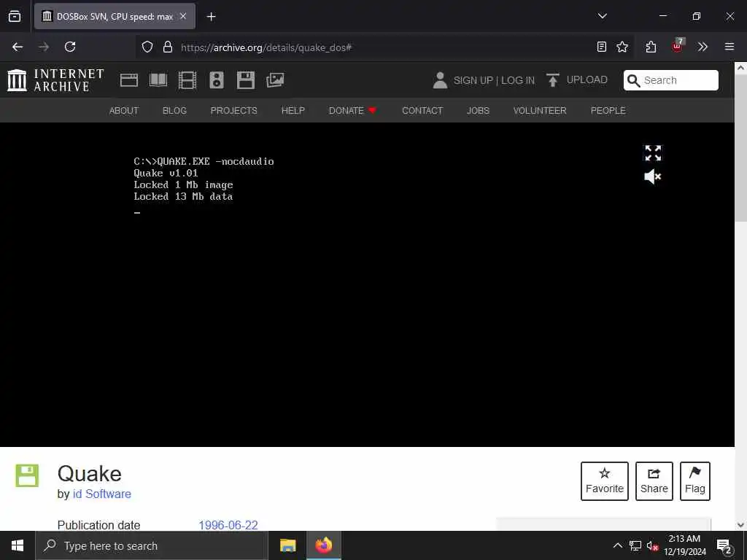This screenshot has width=747, height=560.
Task: Open the Software floppy disk icon
Action: click(x=246, y=80)
